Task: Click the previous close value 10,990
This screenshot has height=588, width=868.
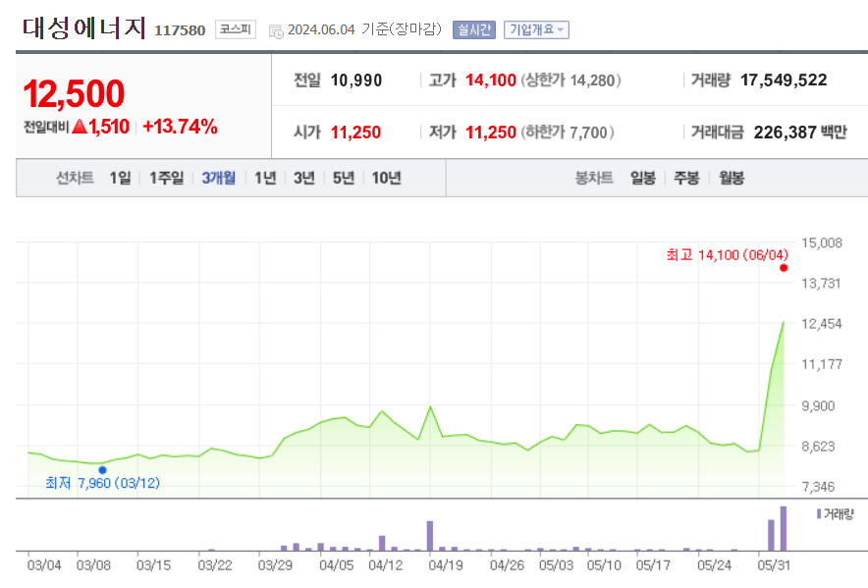Action: point(356,80)
